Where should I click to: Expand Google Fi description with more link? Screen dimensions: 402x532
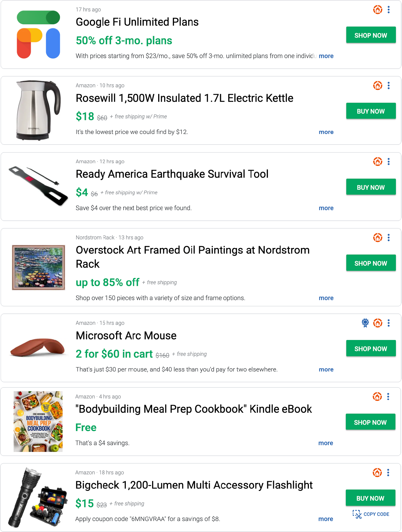[326, 56]
